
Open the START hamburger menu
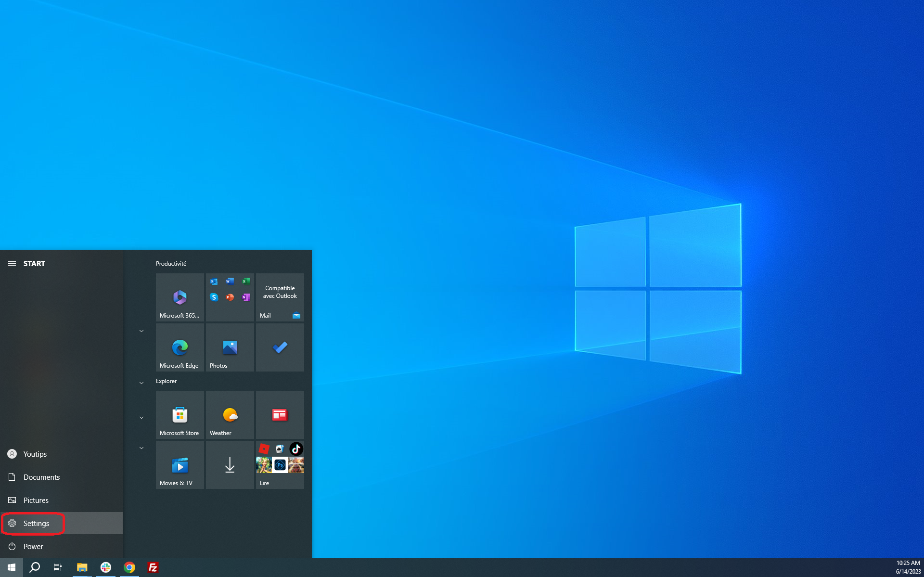pos(12,263)
